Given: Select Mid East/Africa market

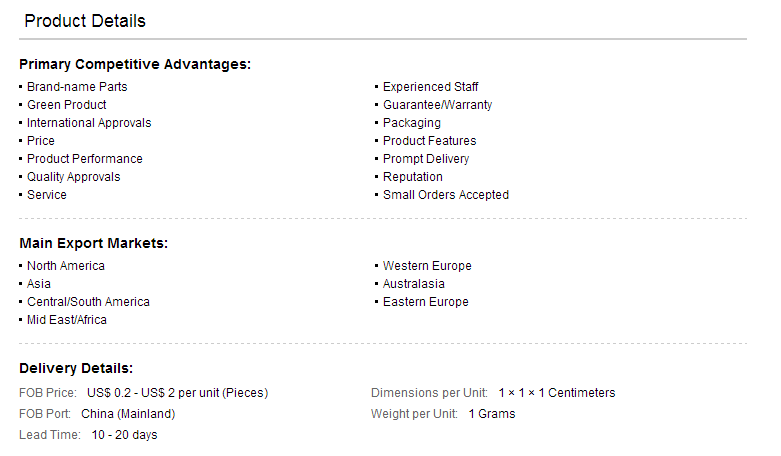Looking at the screenshot, I should pyautogui.click(x=67, y=320).
